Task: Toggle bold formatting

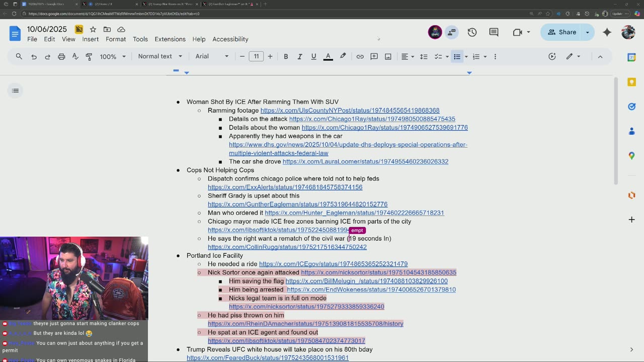Action: coord(286,57)
